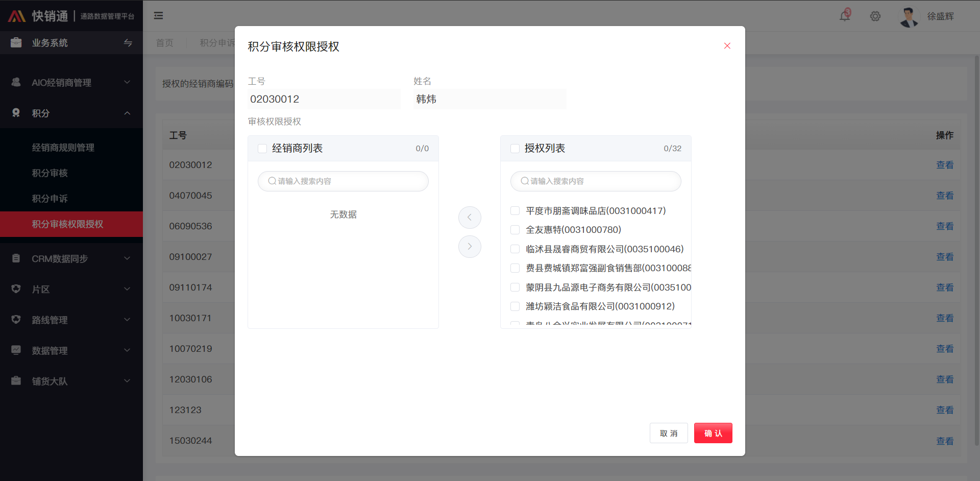The width and height of the screenshot is (980, 481).
Task: Click the 确认 button
Action: click(713, 433)
